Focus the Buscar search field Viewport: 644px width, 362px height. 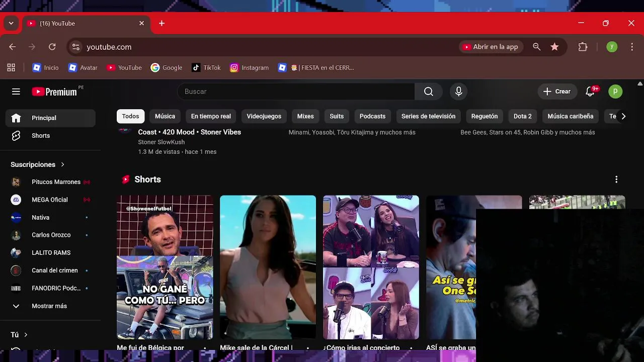coord(296,92)
